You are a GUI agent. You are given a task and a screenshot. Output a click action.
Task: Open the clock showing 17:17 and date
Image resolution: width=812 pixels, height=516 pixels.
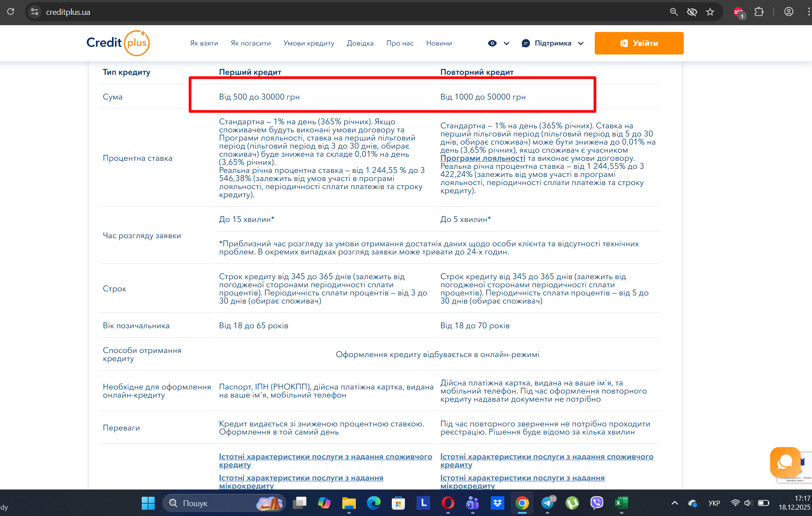click(794, 503)
